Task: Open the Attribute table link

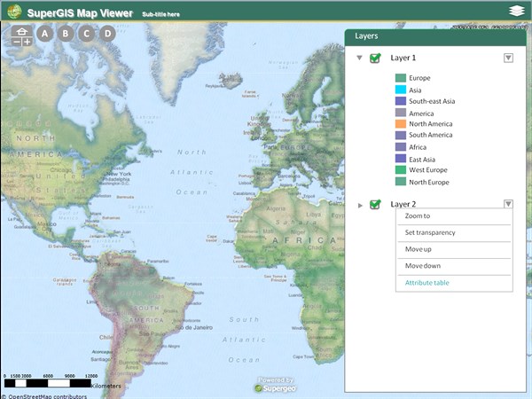Action: 427,282
